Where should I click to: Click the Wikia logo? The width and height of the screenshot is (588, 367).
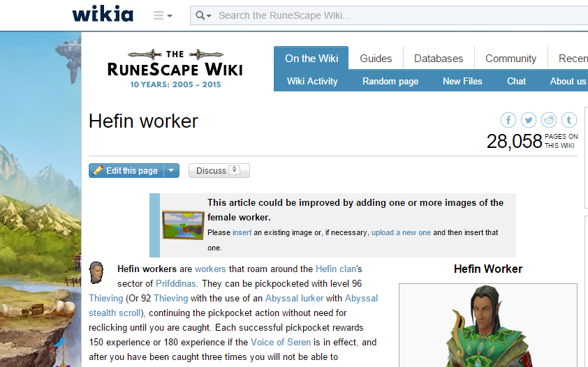click(102, 15)
